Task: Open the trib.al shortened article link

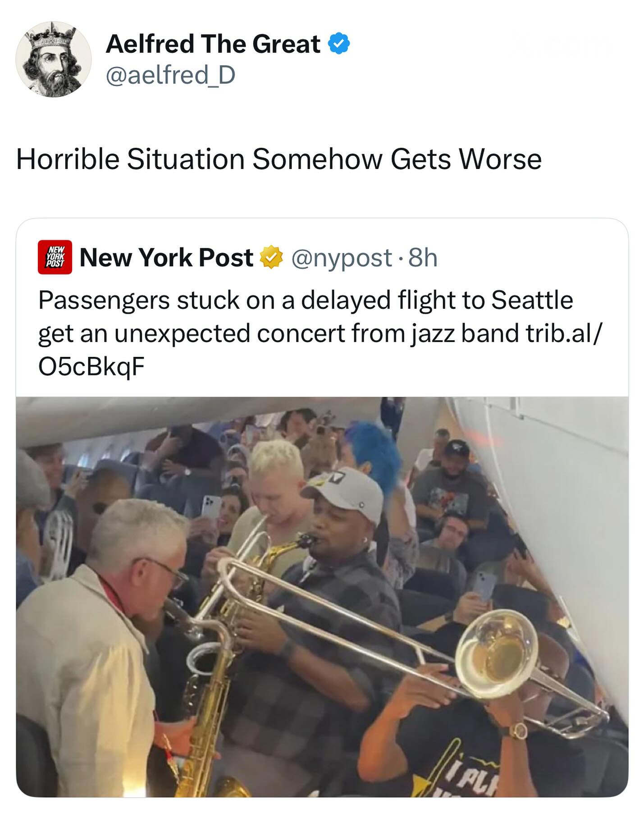Action: point(320,350)
